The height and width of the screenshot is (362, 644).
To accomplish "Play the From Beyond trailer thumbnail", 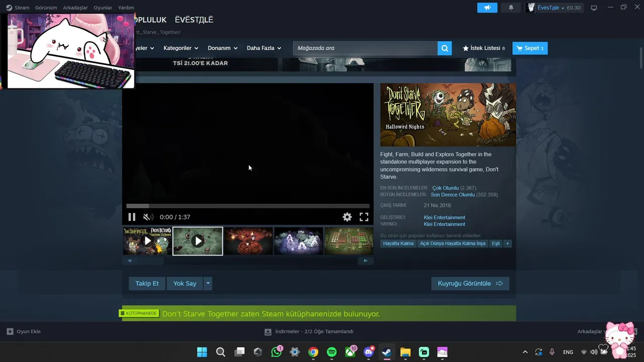I will click(x=147, y=241).
